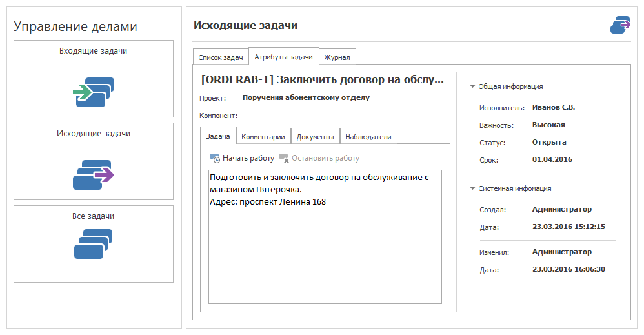Click the Остановить работу button label
Screen dimensions: 644x335
(x=326, y=158)
